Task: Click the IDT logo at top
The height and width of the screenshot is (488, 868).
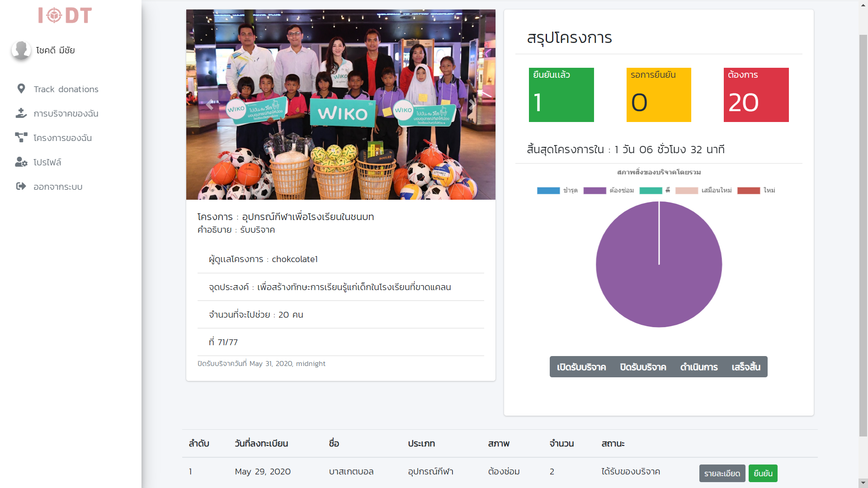Action: pyautogui.click(x=65, y=15)
